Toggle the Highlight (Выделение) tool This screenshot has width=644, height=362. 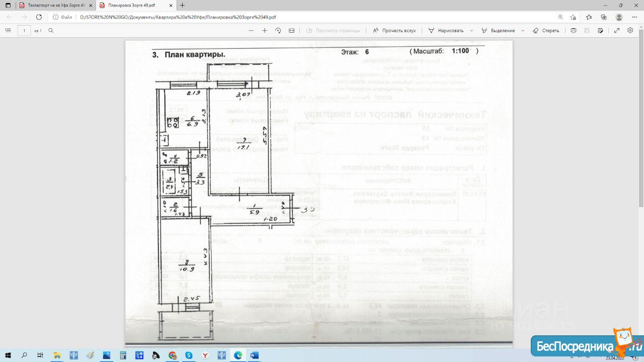coord(498,30)
